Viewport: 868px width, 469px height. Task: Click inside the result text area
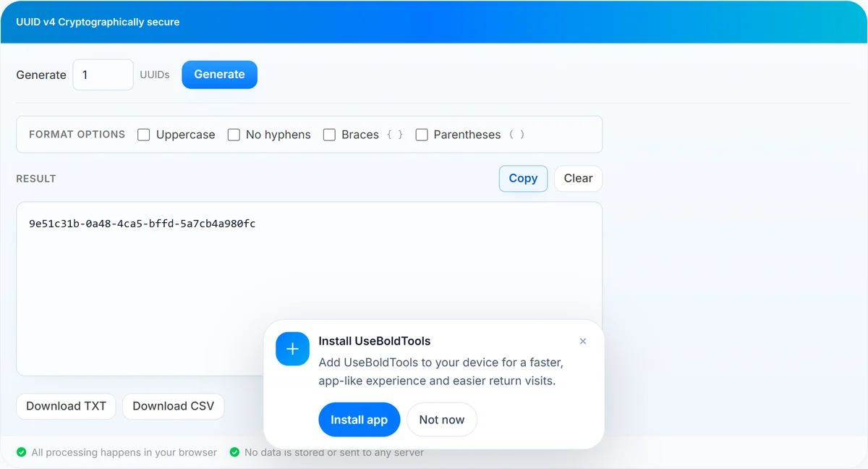[x=309, y=289]
